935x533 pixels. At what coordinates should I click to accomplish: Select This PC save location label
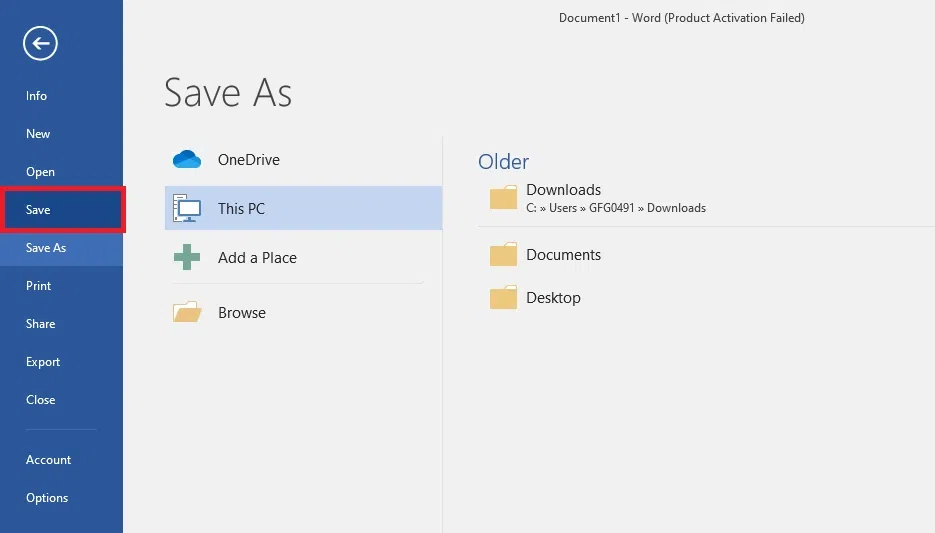[x=241, y=209]
